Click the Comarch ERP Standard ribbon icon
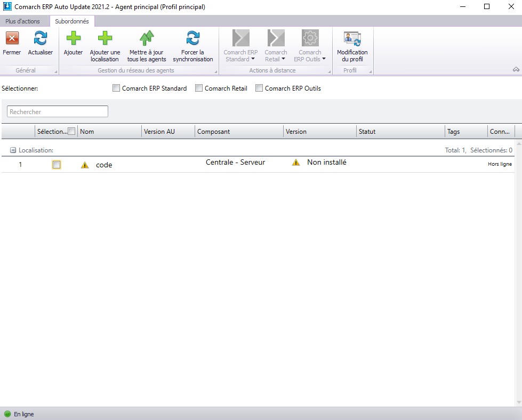Image resolution: width=522 pixels, height=420 pixels. click(240, 38)
